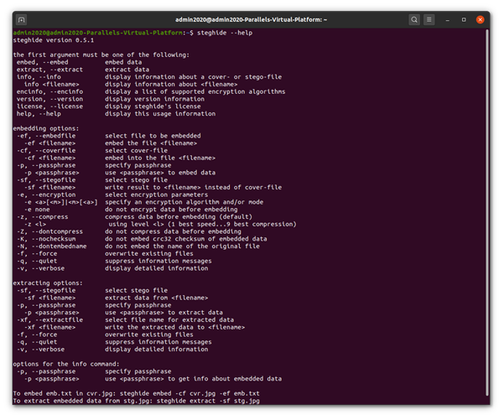Click the extract example command line

137,401
